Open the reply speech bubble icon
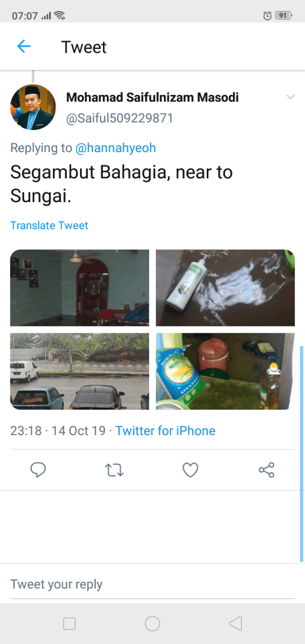This screenshot has width=305, height=644. point(38,470)
